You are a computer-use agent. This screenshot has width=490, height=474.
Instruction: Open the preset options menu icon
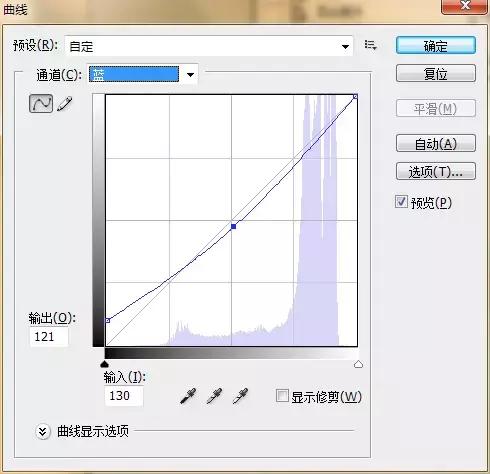[370, 45]
